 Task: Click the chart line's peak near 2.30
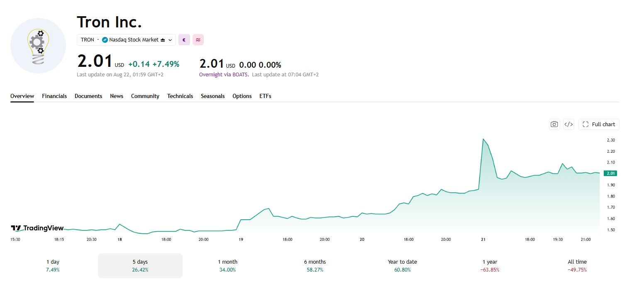(x=483, y=139)
